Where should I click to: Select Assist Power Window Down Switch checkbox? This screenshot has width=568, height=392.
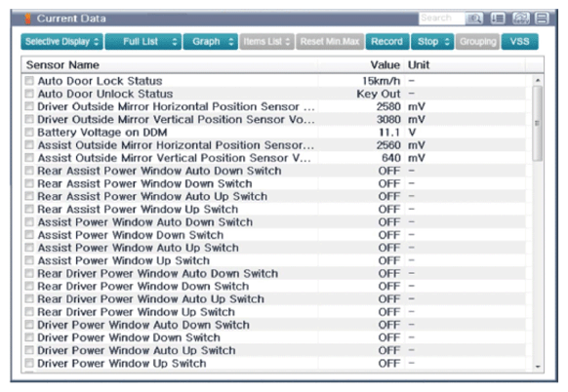click(29, 235)
